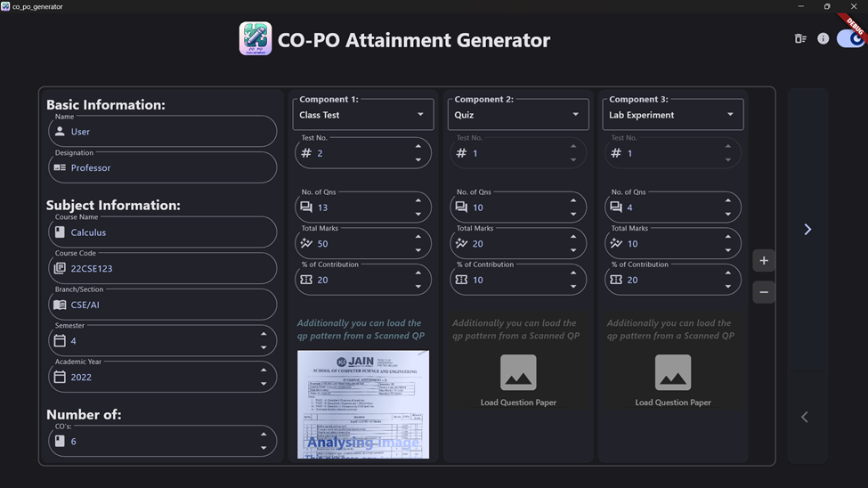Screen dimensions: 868x488
Task: Click the clear-all list icon in the header
Action: (800, 38)
